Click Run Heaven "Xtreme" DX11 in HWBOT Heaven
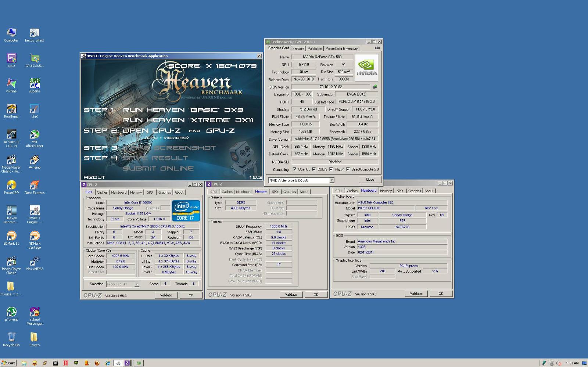The height and width of the screenshot is (367, 588). [188, 120]
